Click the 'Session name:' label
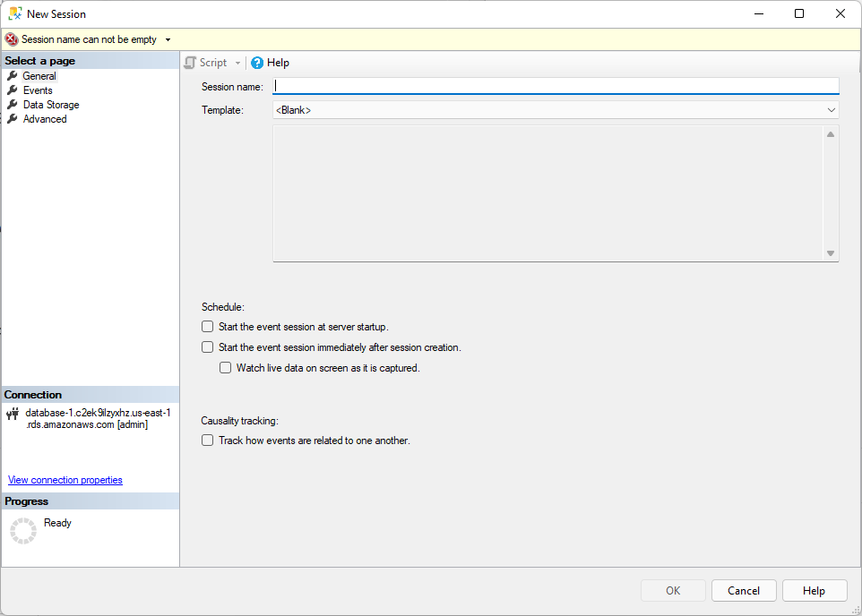 tap(232, 86)
